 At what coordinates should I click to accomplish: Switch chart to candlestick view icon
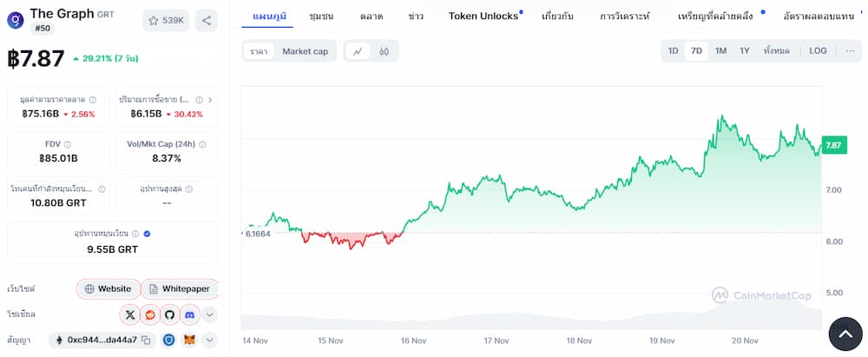[385, 51]
